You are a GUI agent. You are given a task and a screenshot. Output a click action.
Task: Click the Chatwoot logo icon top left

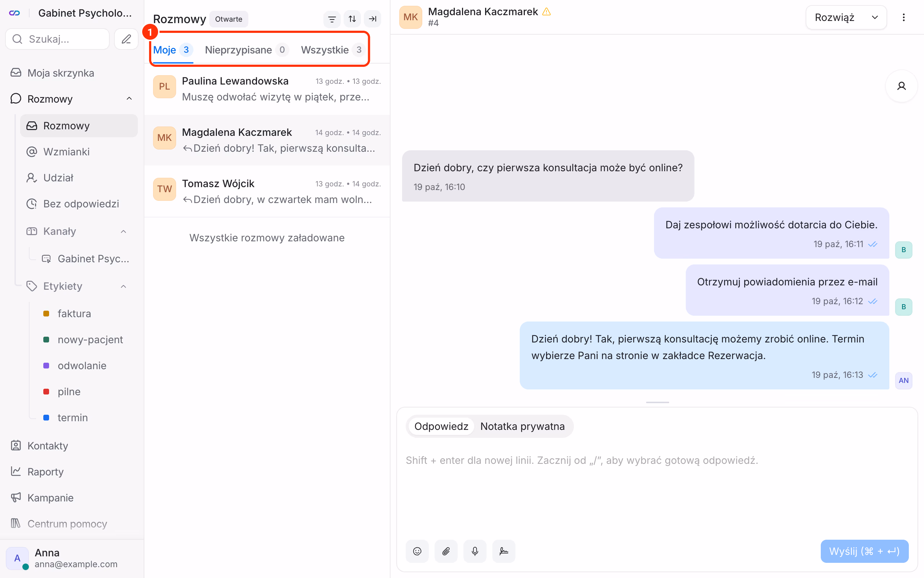(x=14, y=13)
